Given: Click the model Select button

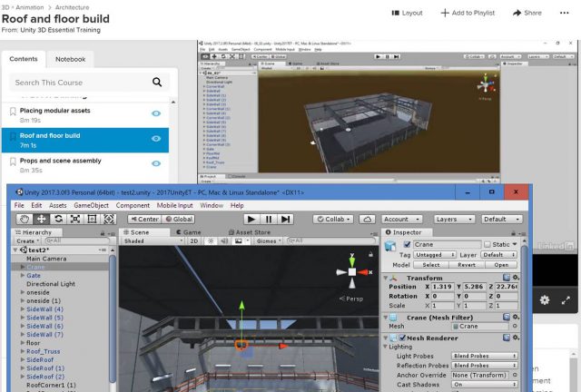Looking at the screenshot, I should click(431, 265).
